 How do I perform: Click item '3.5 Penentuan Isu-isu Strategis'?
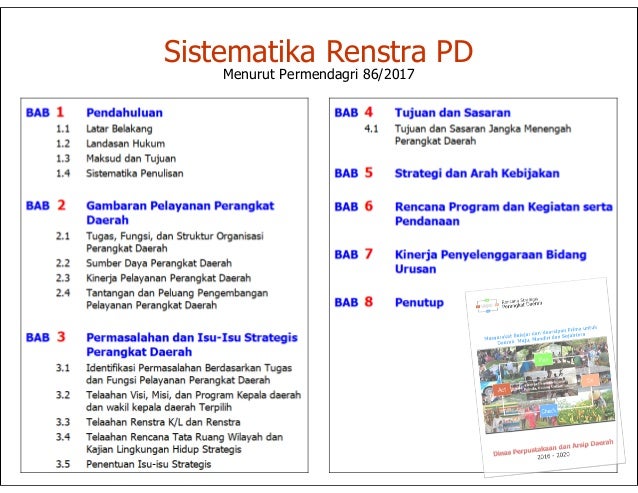[x=133, y=464]
